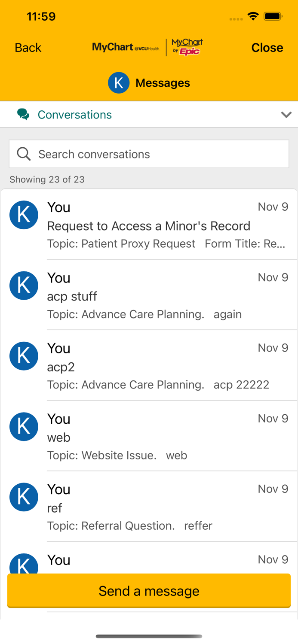Screen dimensions: 298x644
Task: Click the magnifying glass search icon
Action: (x=24, y=154)
